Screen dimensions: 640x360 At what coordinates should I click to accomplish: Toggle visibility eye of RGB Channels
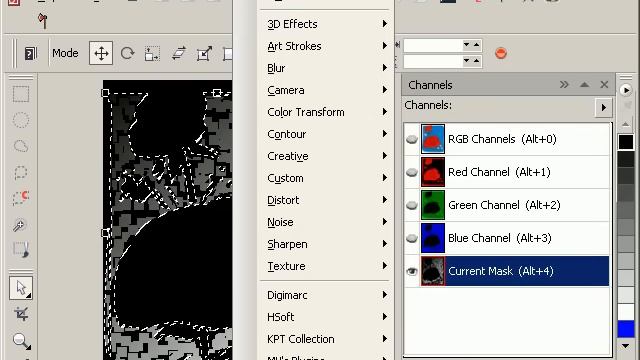412,139
